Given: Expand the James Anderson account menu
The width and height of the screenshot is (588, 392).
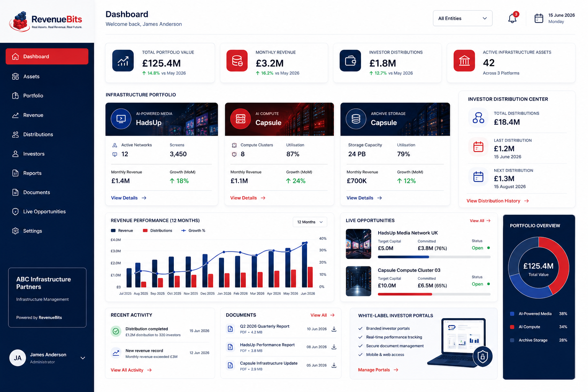Looking at the screenshot, I should point(83,358).
